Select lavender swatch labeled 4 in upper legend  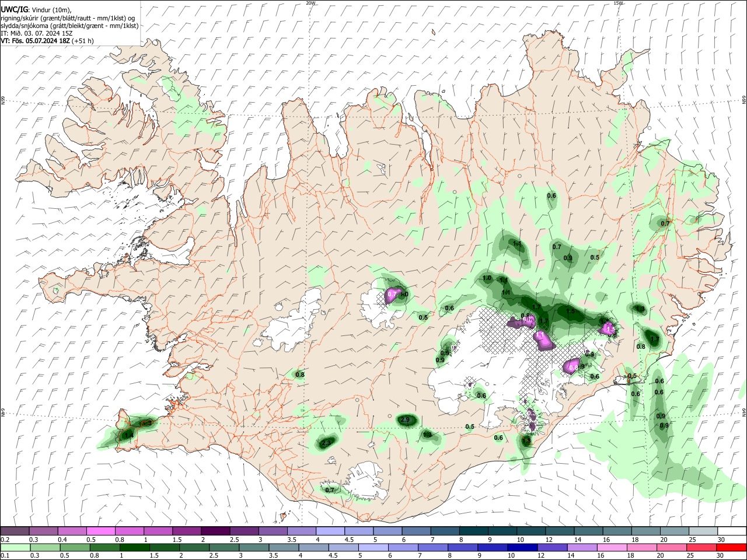click(x=329, y=531)
